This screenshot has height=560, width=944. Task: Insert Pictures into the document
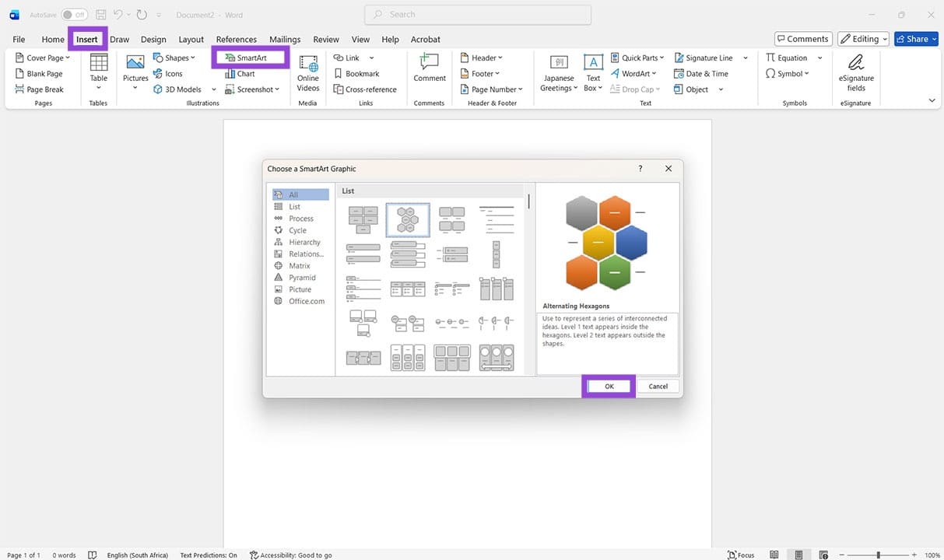tap(135, 70)
